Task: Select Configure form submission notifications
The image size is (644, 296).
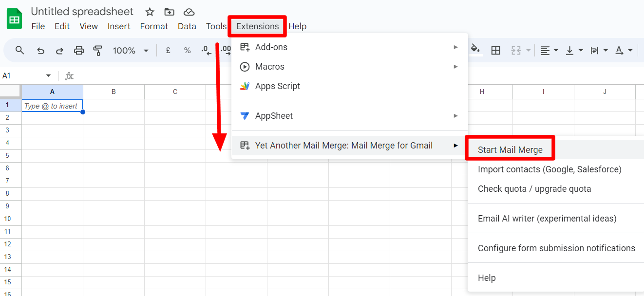Action: [x=556, y=248]
